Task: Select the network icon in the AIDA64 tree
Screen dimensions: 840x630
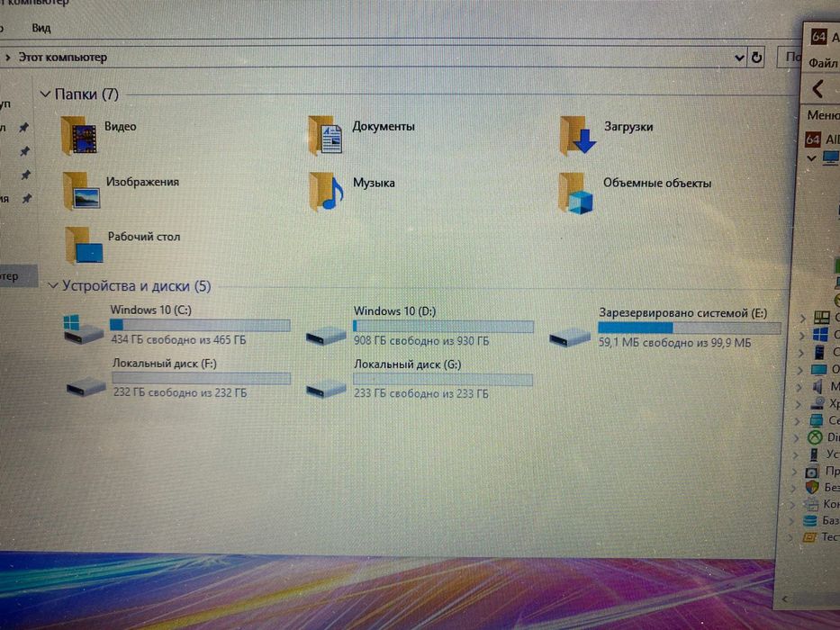Action: click(817, 420)
